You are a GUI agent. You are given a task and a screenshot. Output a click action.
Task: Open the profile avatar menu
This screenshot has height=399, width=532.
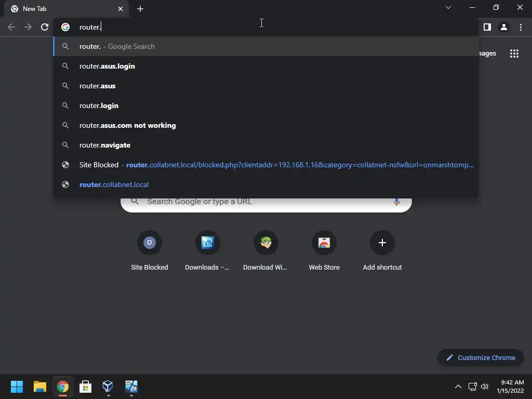(x=503, y=27)
